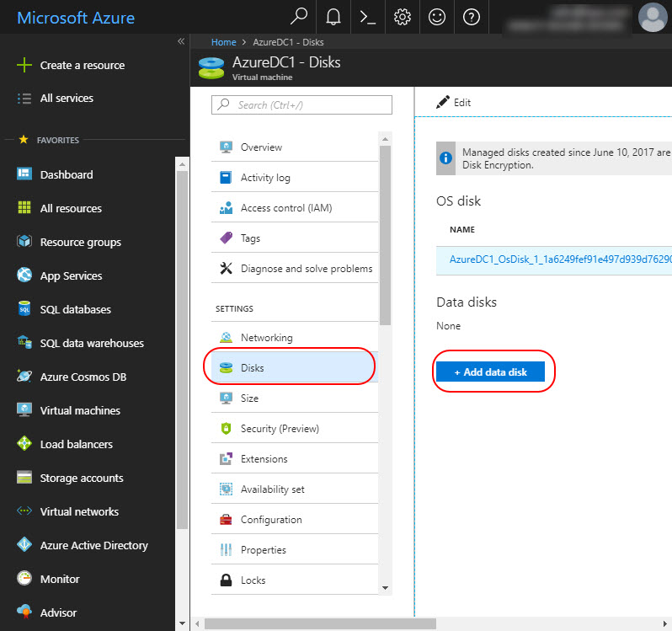This screenshot has height=631, width=672.
Task: Open the Tags blade
Action: pos(295,238)
